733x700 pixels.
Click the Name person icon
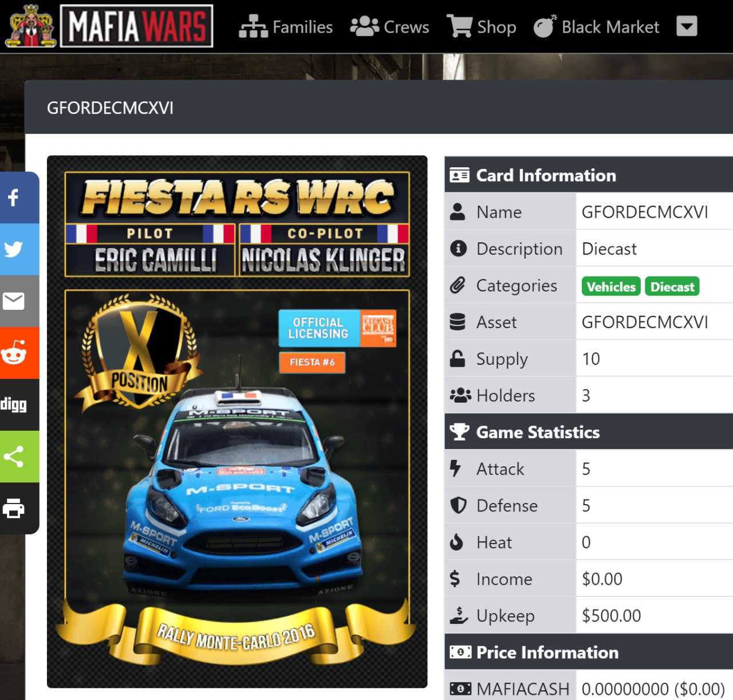click(x=458, y=212)
